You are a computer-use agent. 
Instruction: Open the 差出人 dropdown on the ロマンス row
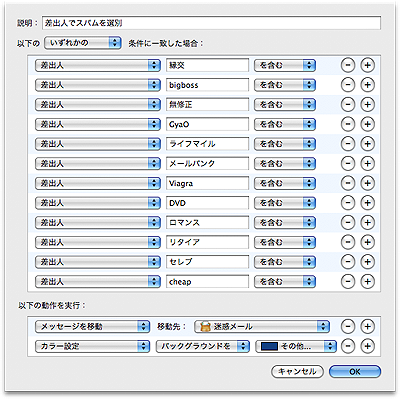(98, 223)
